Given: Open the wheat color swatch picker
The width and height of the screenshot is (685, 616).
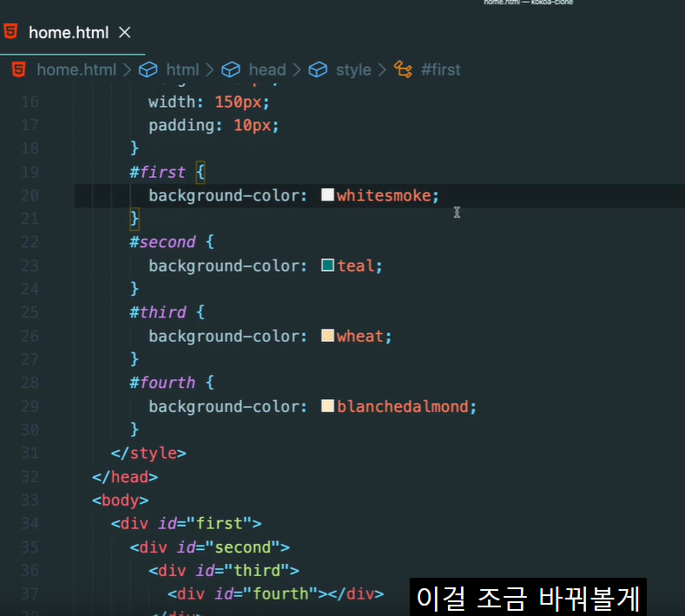Looking at the screenshot, I should [327, 335].
